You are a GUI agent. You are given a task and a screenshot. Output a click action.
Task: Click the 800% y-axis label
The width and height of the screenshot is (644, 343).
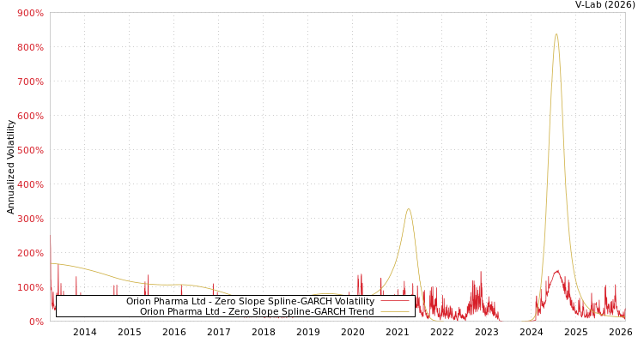[30, 48]
